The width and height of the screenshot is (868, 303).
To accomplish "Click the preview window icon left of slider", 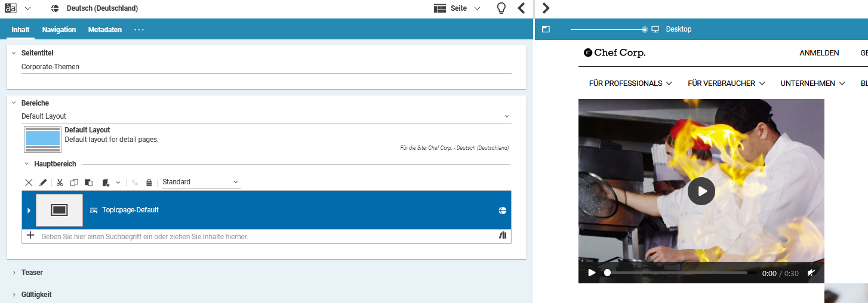I will [546, 29].
